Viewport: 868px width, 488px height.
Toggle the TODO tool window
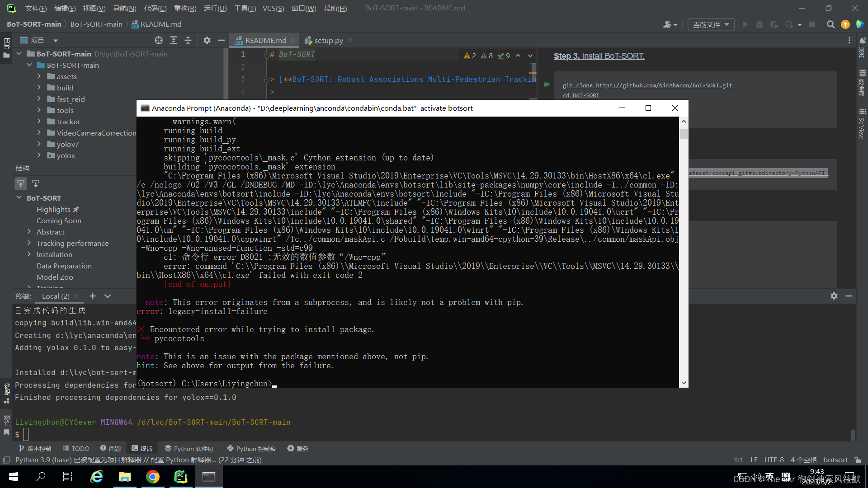click(x=76, y=448)
